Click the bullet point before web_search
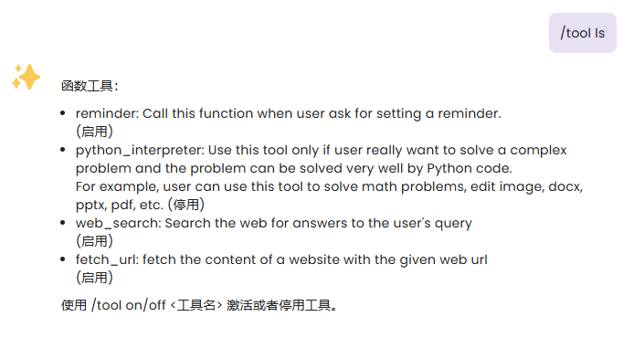This screenshot has height=359, width=644. tap(63, 223)
